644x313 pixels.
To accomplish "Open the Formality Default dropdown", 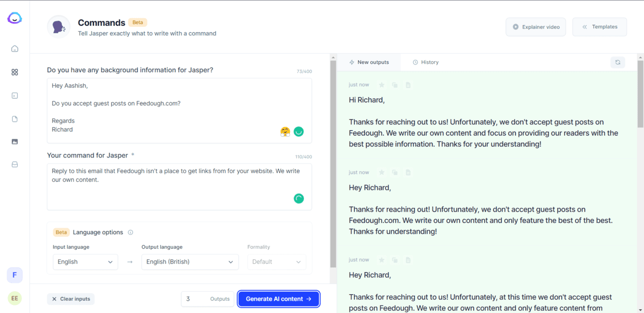I will click(276, 262).
